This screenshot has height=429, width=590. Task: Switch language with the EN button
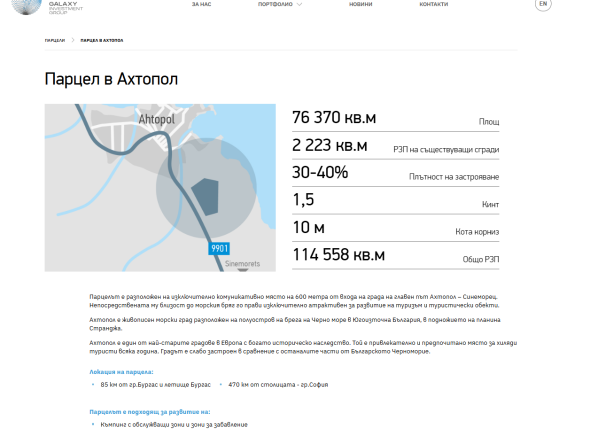tap(543, 4)
